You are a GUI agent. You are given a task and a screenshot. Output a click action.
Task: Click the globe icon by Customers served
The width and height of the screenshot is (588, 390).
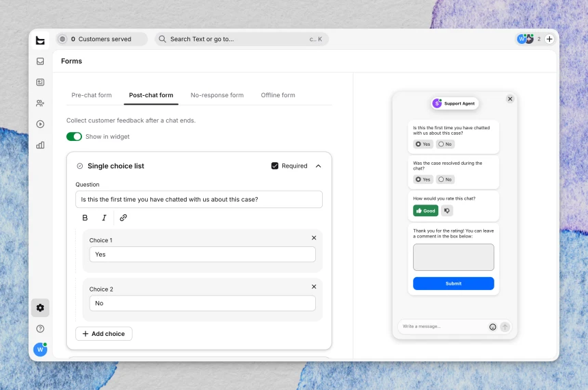63,39
